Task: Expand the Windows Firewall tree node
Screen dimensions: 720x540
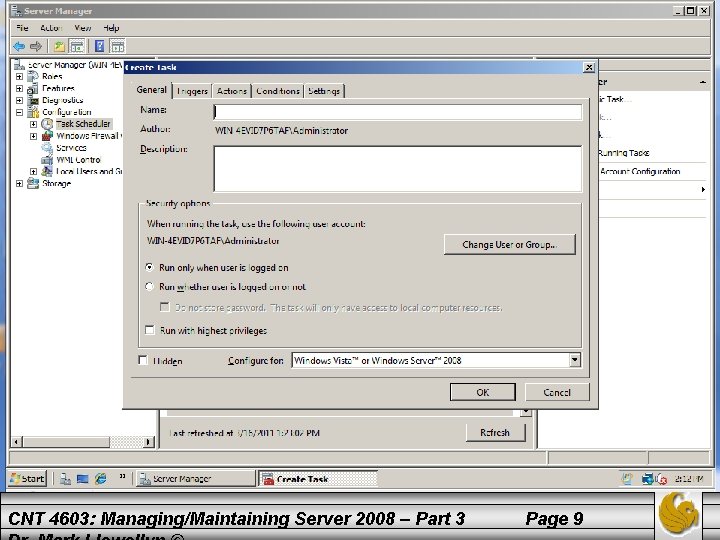Action: click(x=34, y=136)
